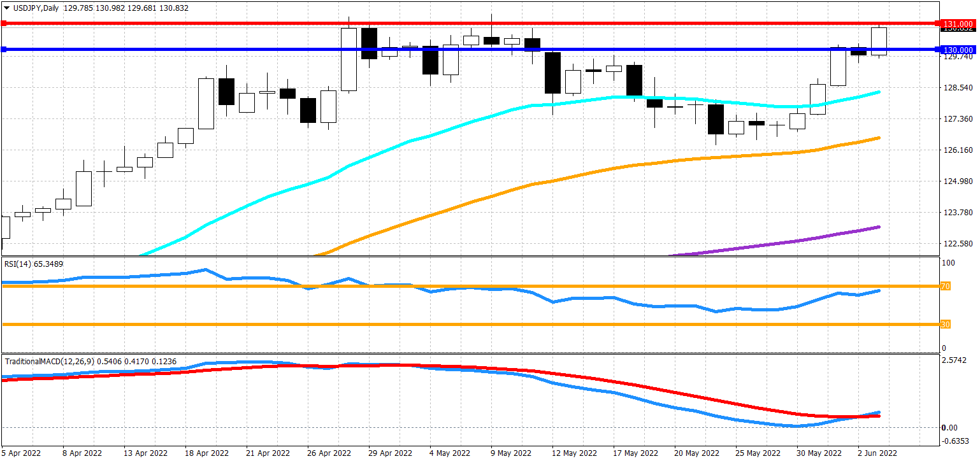This screenshot has width=980, height=461.
Task: Click the USDJPY,Daily chart title text
Action: 36,8
